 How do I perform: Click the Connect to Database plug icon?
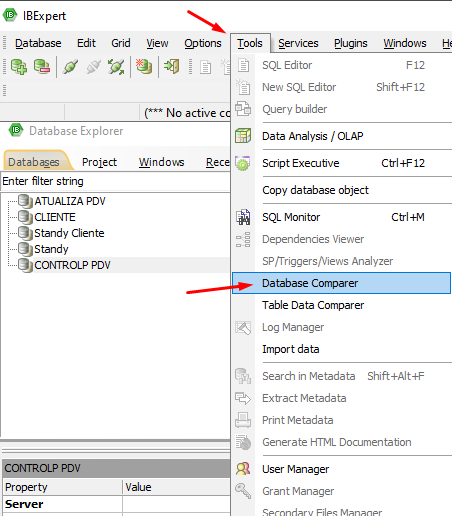coord(70,67)
